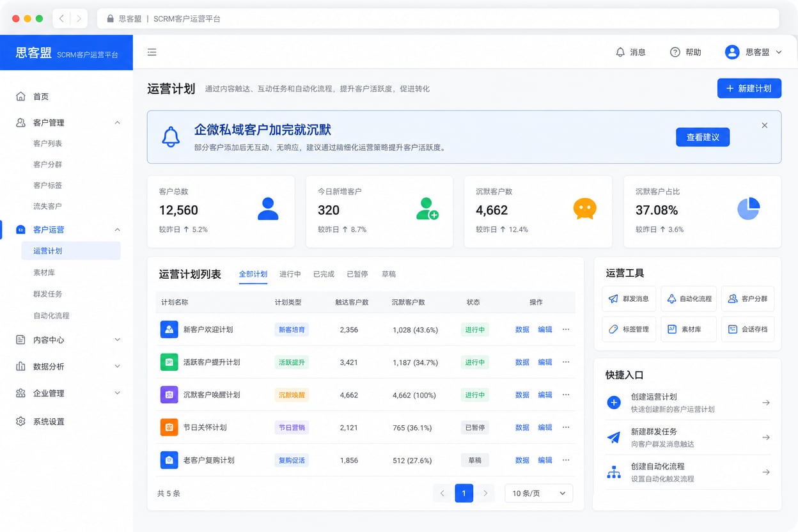Switch to the 已完成 tab
798x532 pixels.
point(324,274)
